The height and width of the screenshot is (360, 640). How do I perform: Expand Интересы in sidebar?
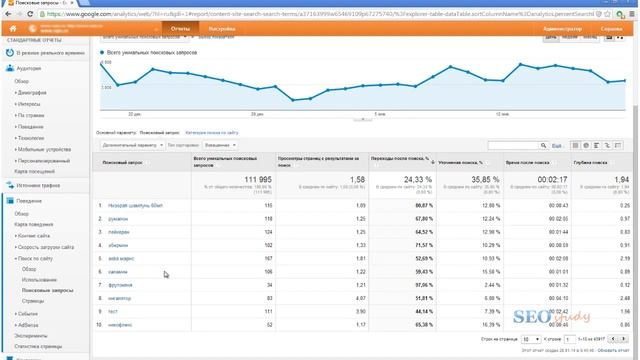[x=28, y=104]
